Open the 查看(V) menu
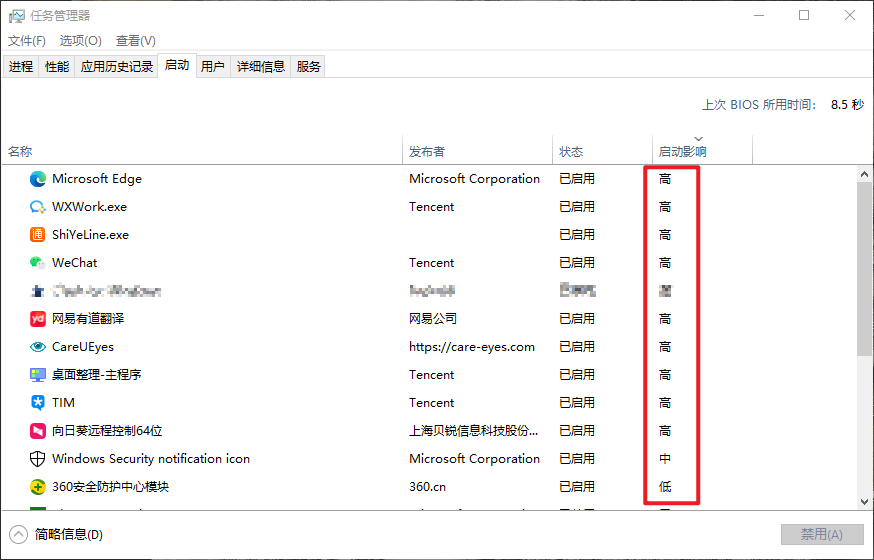The width and height of the screenshot is (874, 560). pyautogui.click(x=135, y=41)
